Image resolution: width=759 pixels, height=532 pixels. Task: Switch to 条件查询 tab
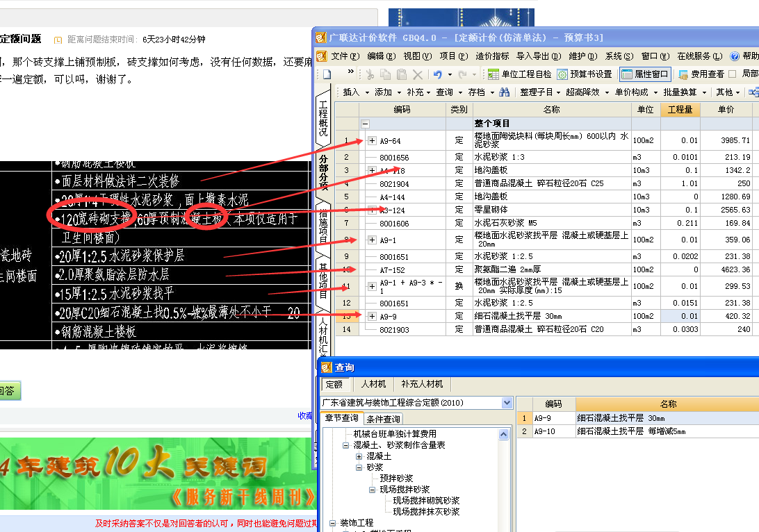[383, 419]
